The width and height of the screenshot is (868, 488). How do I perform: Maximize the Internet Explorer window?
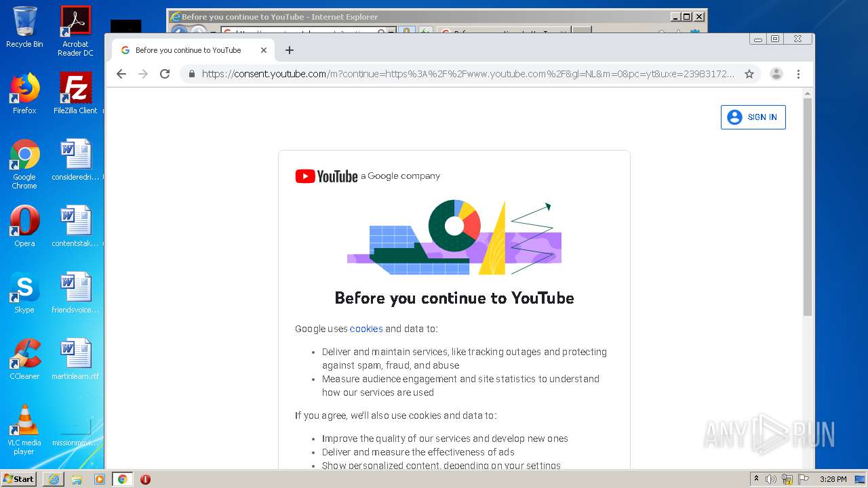pyautogui.click(x=687, y=17)
